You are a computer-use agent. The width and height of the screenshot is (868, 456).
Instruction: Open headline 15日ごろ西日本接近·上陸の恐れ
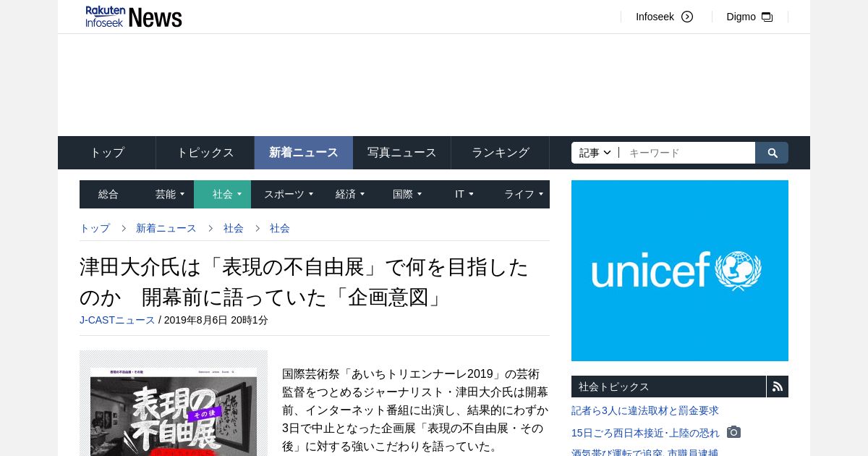pos(645,433)
